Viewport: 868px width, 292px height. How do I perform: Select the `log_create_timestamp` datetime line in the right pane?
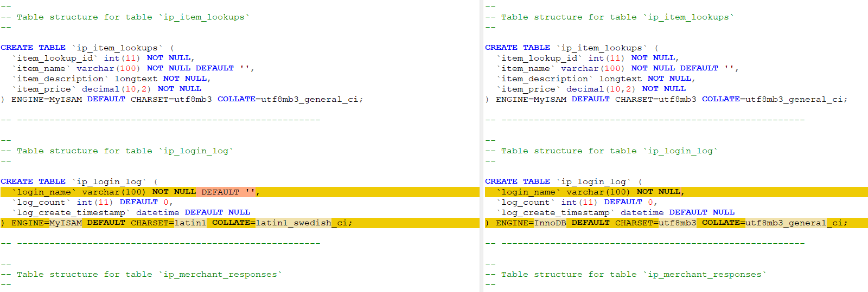(x=615, y=212)
